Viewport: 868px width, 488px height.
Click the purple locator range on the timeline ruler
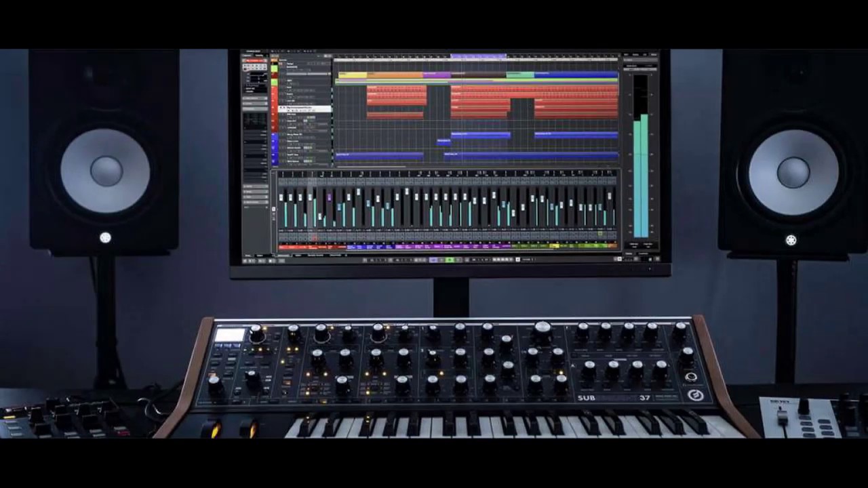(x=479, y=56)
